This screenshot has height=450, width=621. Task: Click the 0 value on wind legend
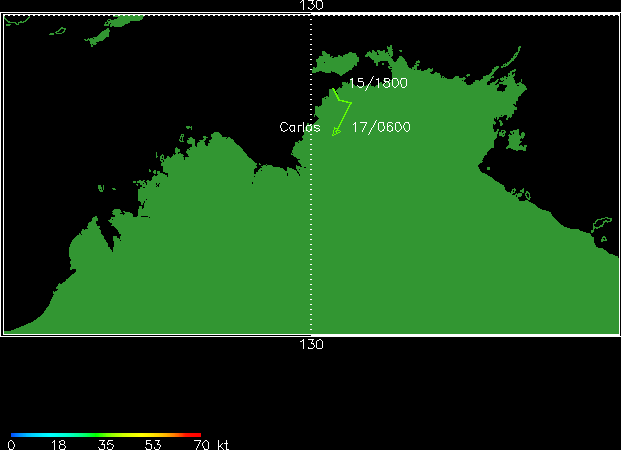11,445
